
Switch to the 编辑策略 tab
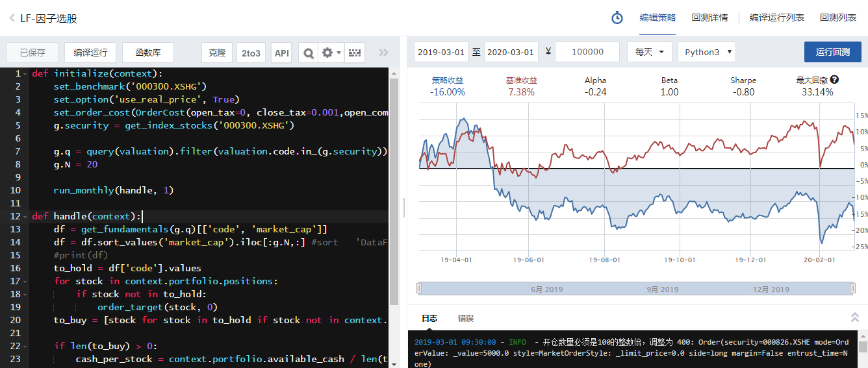[657, 18]
